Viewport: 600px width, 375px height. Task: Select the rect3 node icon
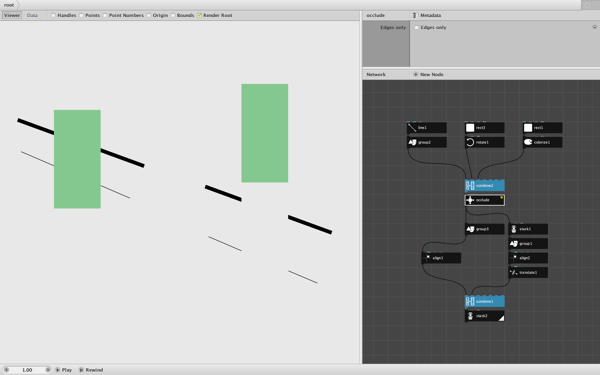[470, 128]
